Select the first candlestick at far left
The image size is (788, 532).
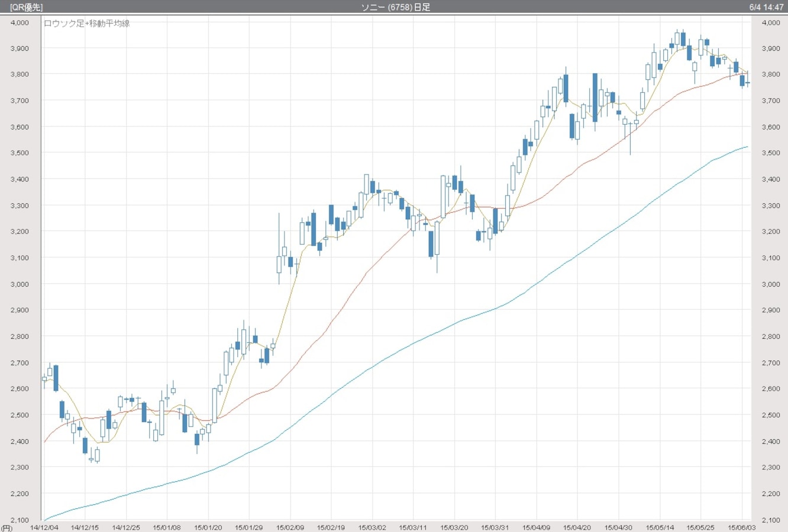pos(44,379)
